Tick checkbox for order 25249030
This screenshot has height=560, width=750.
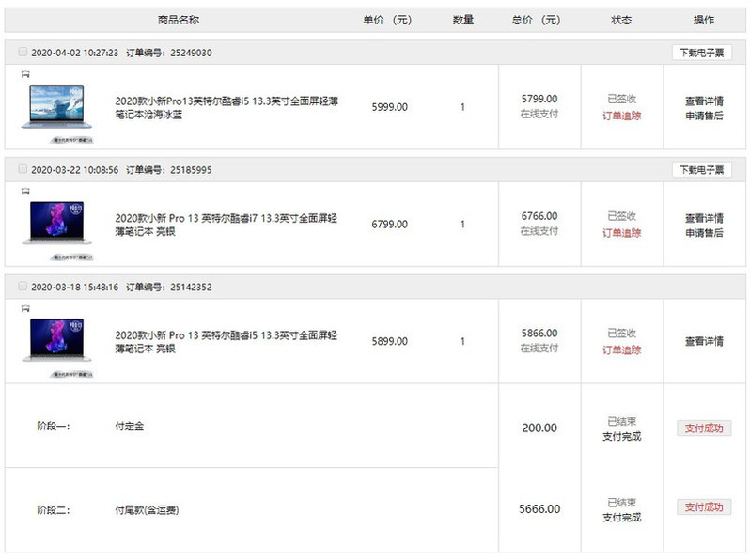coord(23,52)
